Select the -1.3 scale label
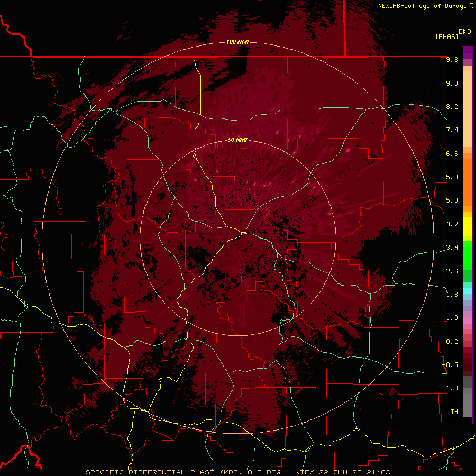476x476 pixels. [450, 388]
